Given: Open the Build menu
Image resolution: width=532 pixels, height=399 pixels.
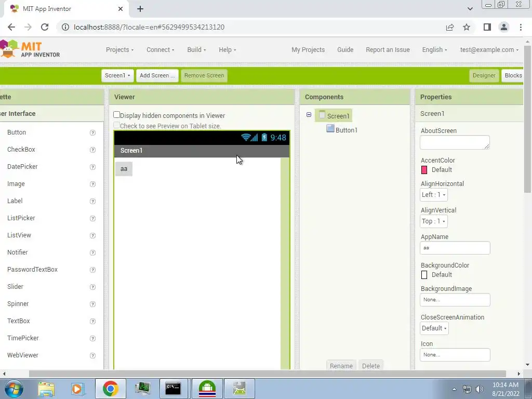Looking at the screenshot, I should click(196, 49).
